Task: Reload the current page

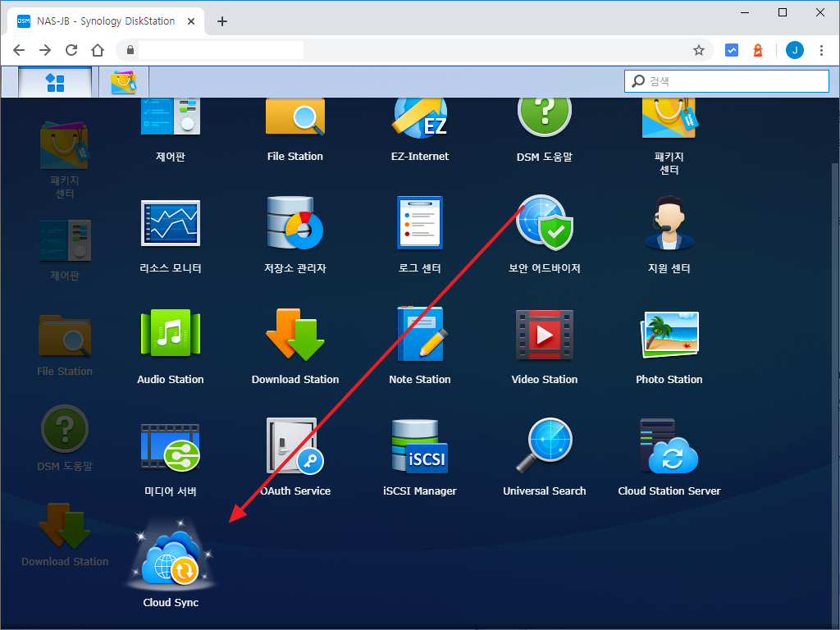Action: click(71, 50)
